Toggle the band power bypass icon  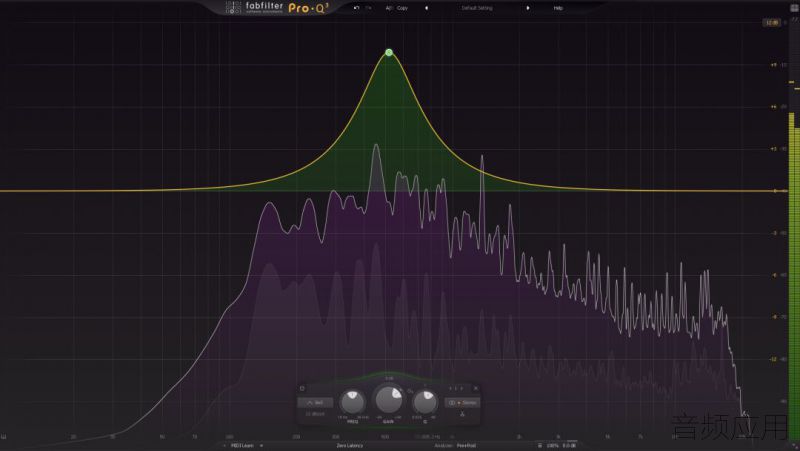pos(302,388)
